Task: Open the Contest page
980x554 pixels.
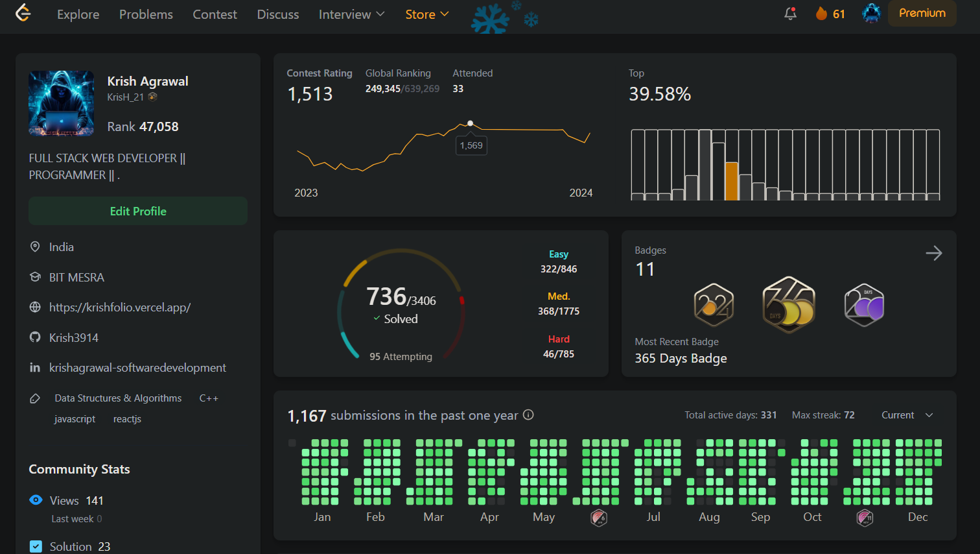Action: 215,14
